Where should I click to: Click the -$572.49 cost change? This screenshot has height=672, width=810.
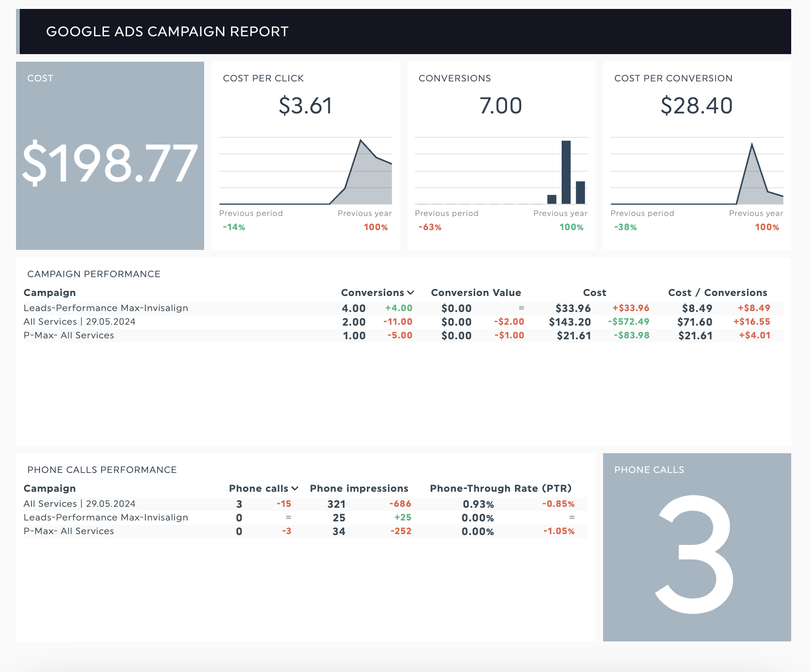628,322
